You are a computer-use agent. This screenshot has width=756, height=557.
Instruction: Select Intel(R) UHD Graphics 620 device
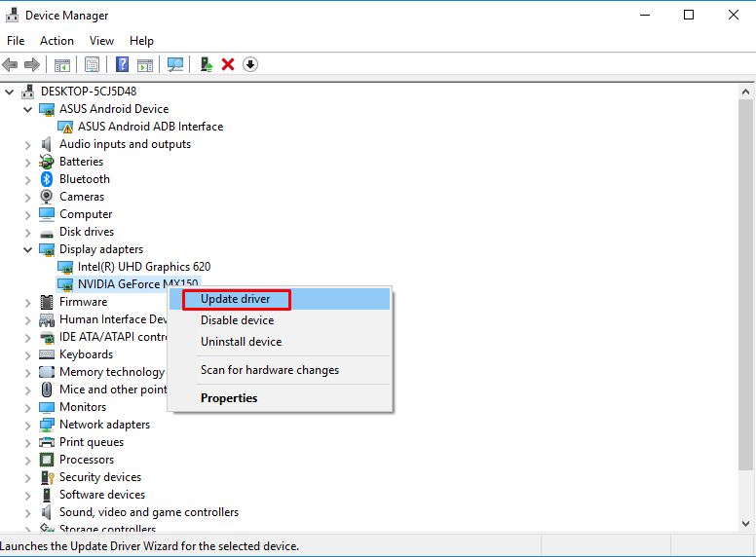pyautogui.click(x=144, y=267)
